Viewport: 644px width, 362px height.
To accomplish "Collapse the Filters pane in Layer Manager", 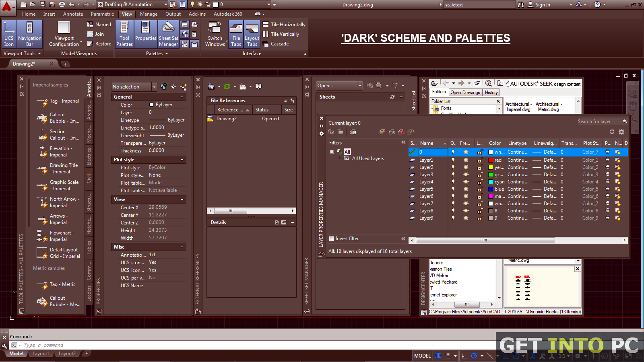I will point(403,142).
